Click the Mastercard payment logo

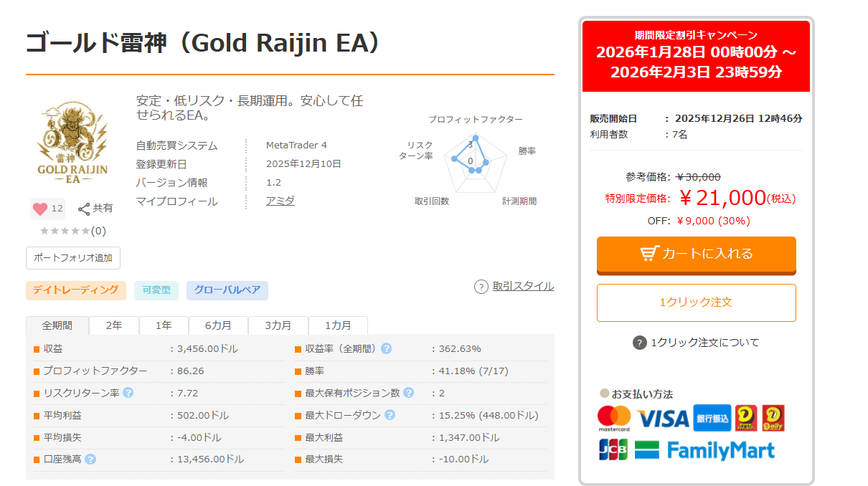click(614, 418)
